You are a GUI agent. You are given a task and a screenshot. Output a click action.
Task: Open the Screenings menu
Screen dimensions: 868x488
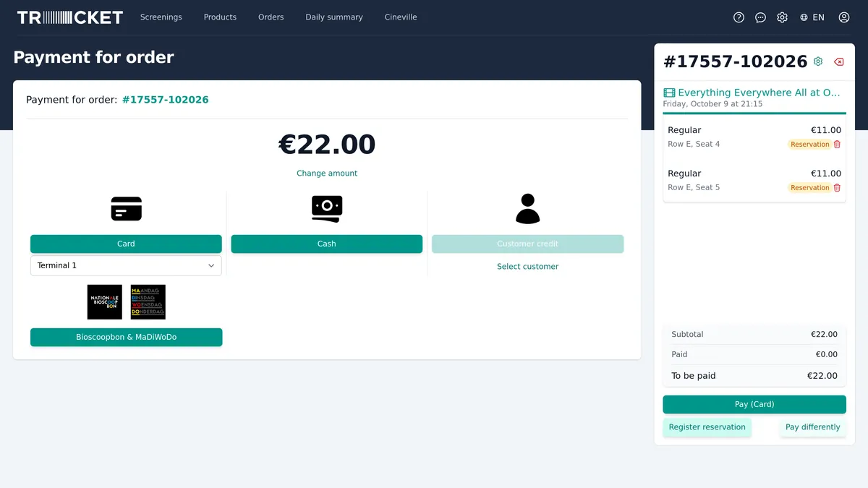click(161, 17)
